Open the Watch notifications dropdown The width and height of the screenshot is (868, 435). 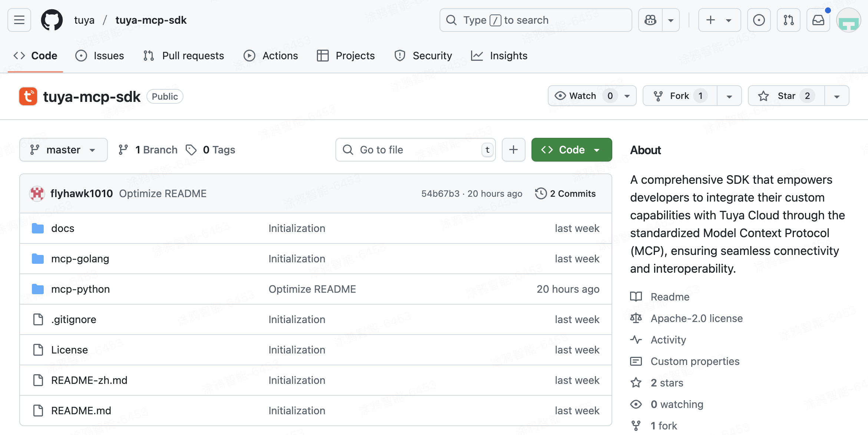point(592,96)
